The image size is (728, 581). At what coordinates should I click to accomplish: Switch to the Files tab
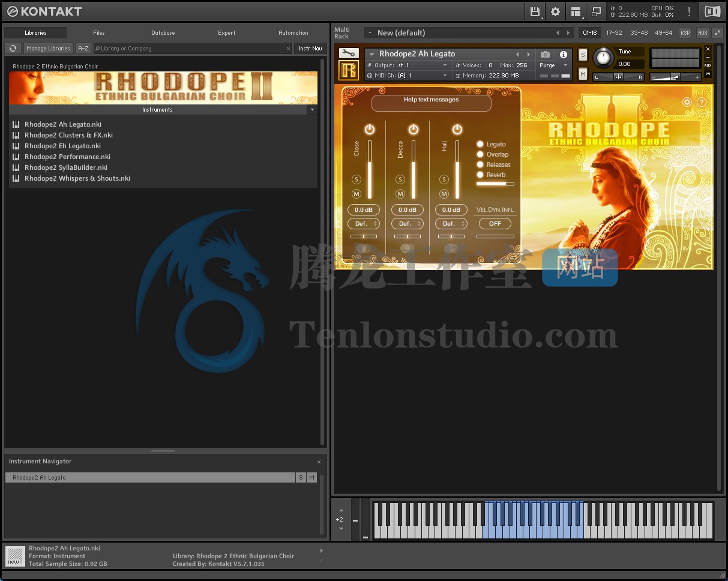(x=99, y=33)
